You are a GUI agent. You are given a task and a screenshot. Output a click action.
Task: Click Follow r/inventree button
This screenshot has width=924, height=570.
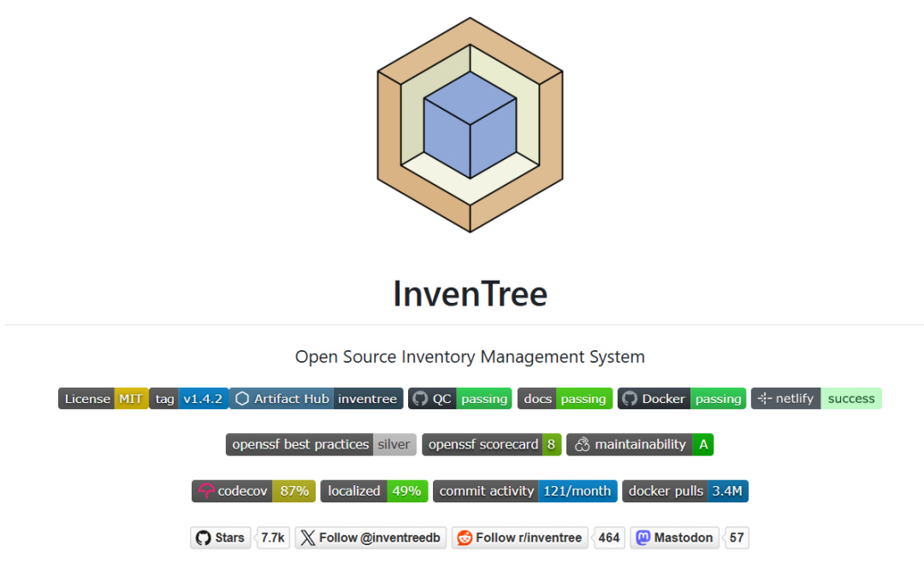pos(520,537)
